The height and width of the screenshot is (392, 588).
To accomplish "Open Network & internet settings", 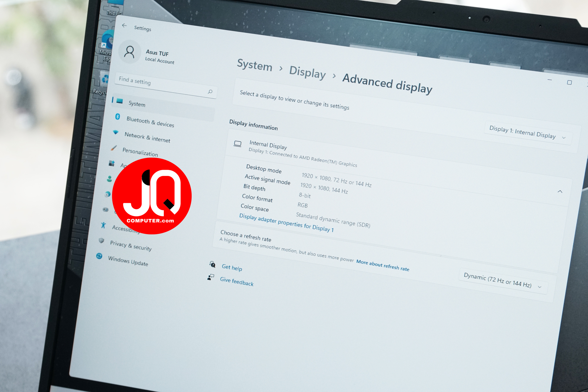I will click(x=147, y=137).
